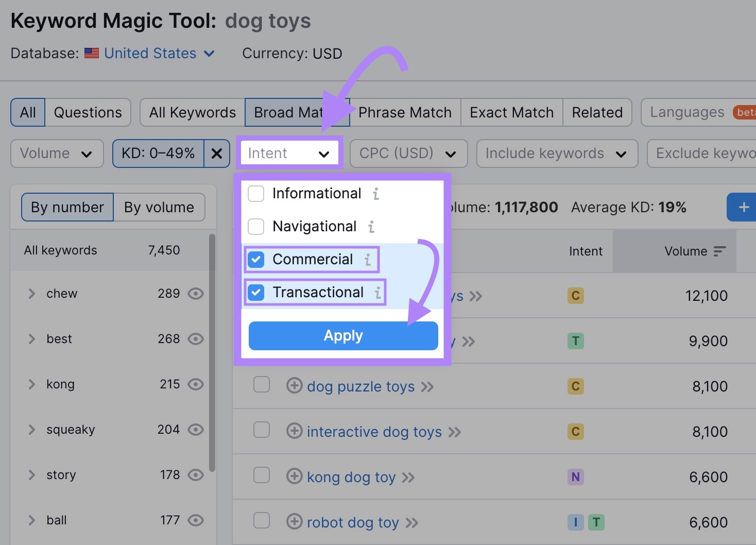Click the Volume column sort icon

pos(719,251)
